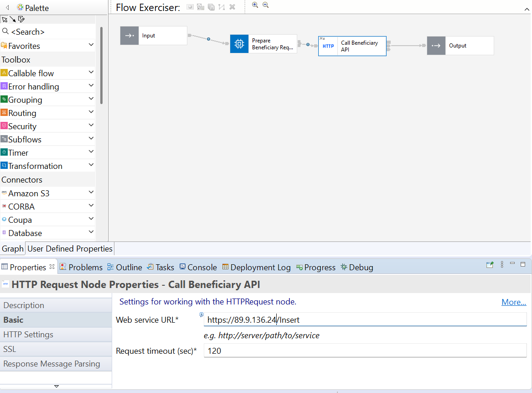Viewport: 532px width, 393px height.
Task: Collapse the Routing palette section
Action: (90, 113)
